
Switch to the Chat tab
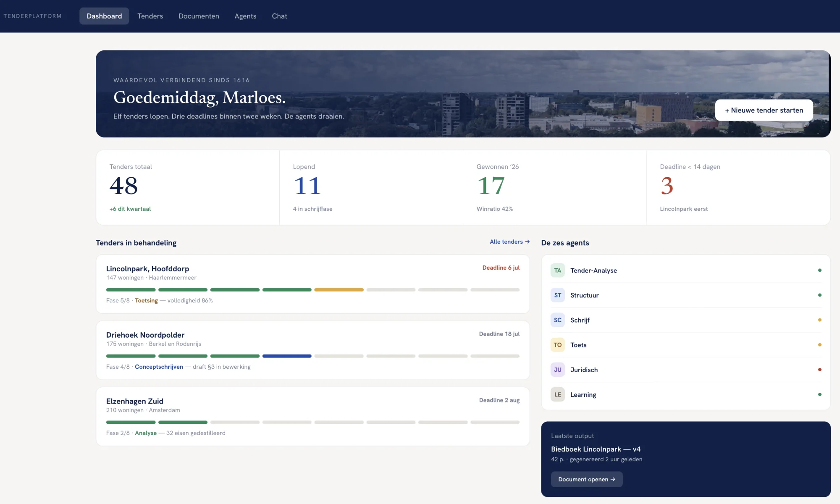coord(279,16)
